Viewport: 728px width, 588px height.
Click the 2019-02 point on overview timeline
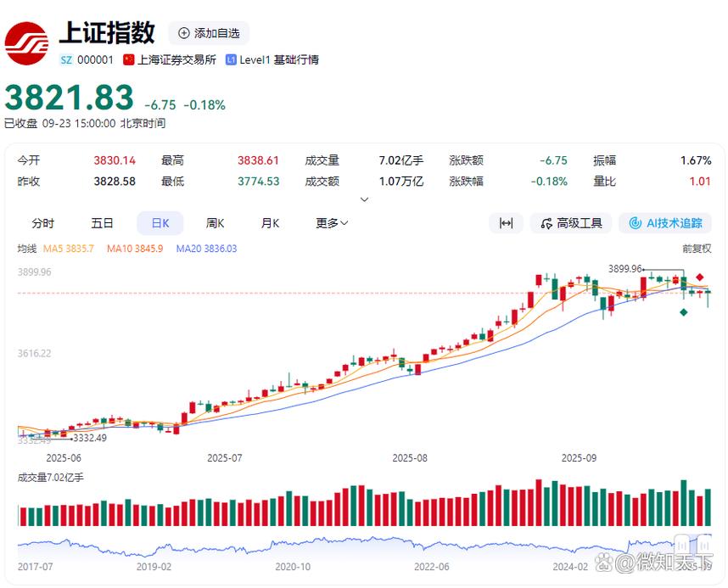pyautogui.click(x=154, y=567)
